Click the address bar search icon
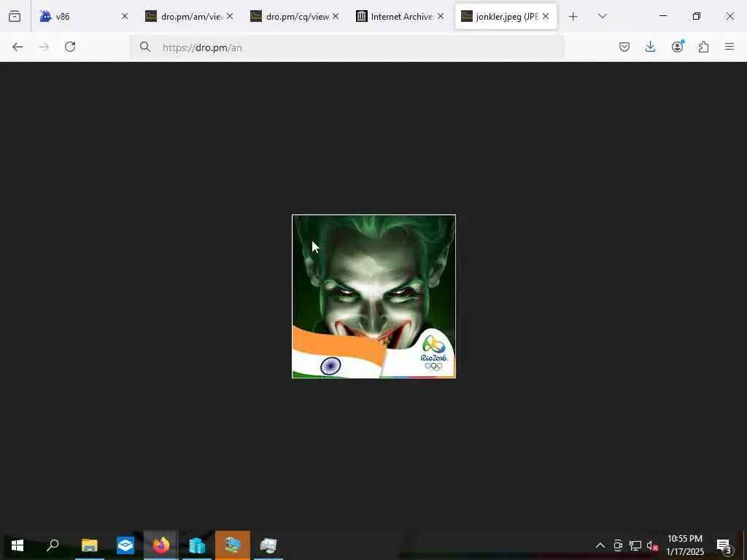 click(145, 47)
